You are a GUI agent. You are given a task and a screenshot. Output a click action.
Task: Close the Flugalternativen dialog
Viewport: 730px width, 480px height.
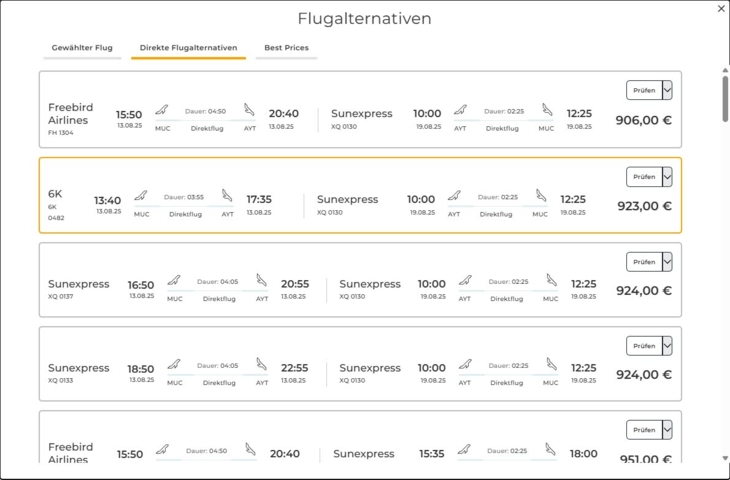click(x=721, y=9)
